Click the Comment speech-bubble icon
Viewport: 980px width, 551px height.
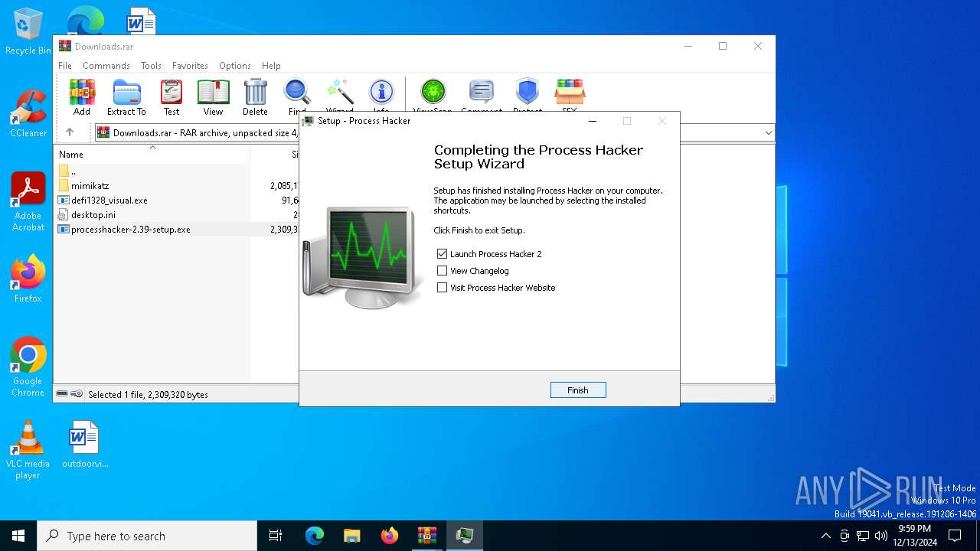click(x=482, y=93)
